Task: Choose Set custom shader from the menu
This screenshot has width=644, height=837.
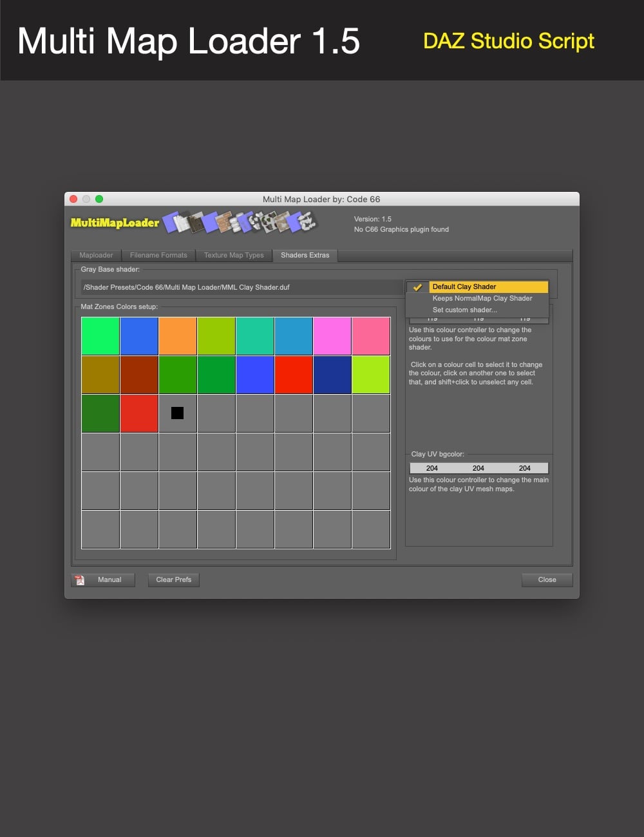Action: [465, 310]
